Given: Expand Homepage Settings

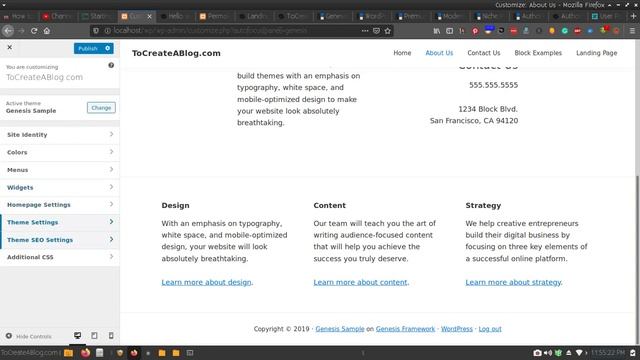Looking at the screenshot, I should tap(60, 205).
